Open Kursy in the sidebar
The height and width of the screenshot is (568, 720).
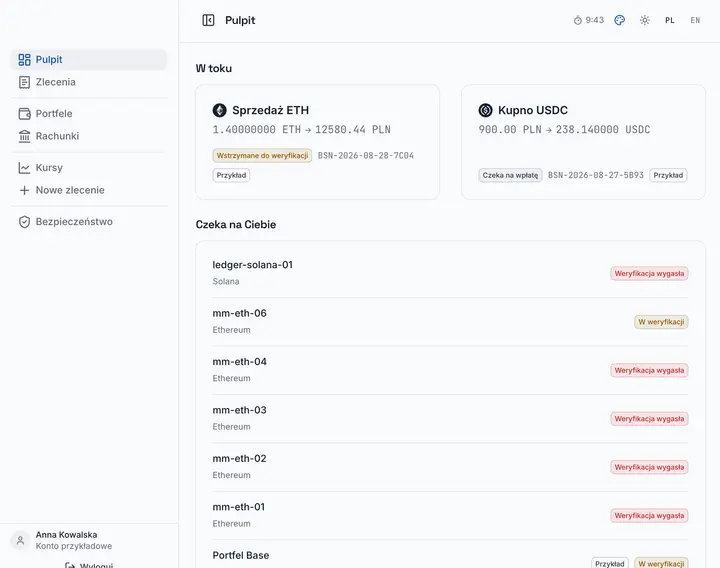pyautogui.click(x=89, y=168)
